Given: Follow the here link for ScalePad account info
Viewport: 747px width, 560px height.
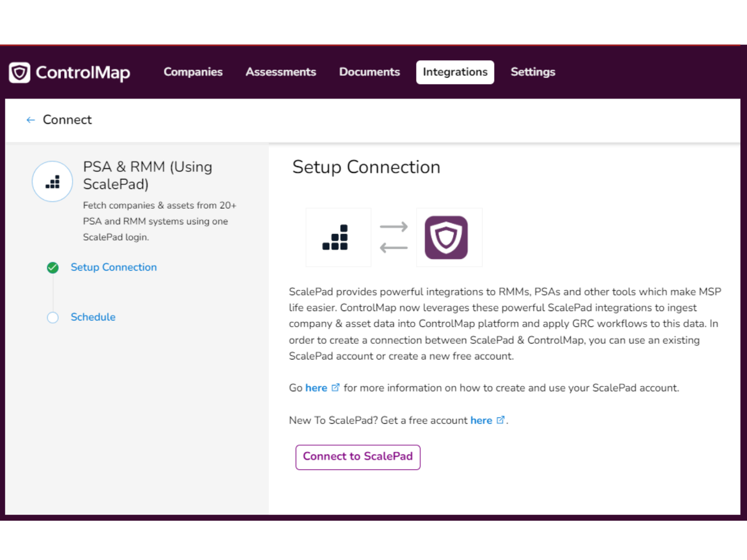Looking at the screenshot, I should 316,388.
